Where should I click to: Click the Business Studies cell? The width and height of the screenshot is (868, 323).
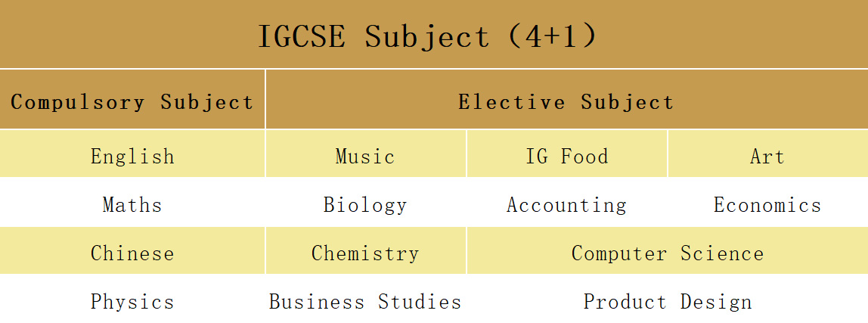point(365,302)
